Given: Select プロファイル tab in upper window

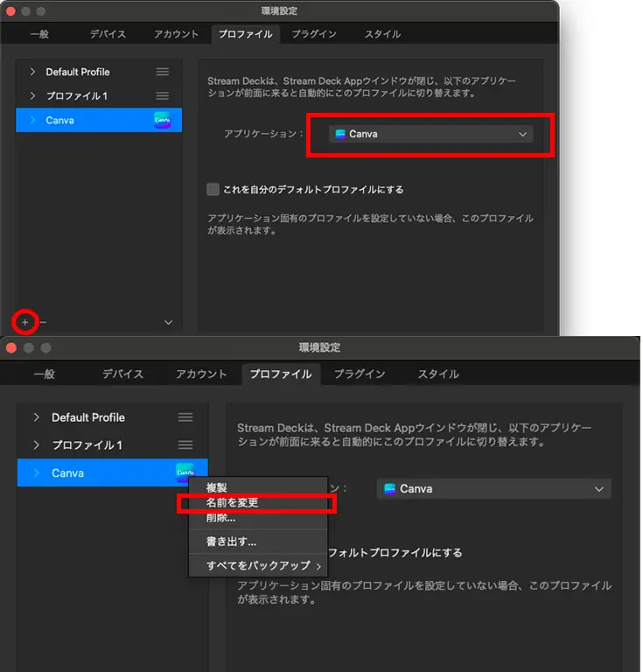Looking at the screenshot, I should tap(246, 34).
